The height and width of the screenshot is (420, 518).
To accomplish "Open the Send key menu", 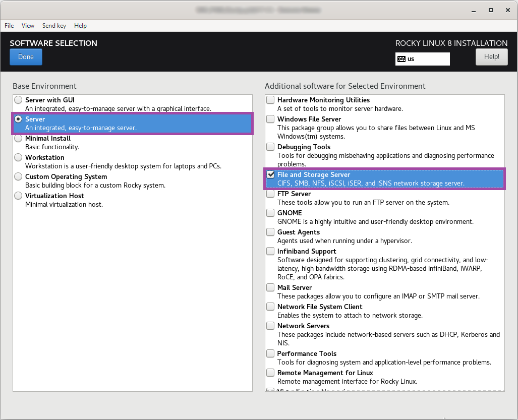I will pyautogui.click(x=54, y=25).
